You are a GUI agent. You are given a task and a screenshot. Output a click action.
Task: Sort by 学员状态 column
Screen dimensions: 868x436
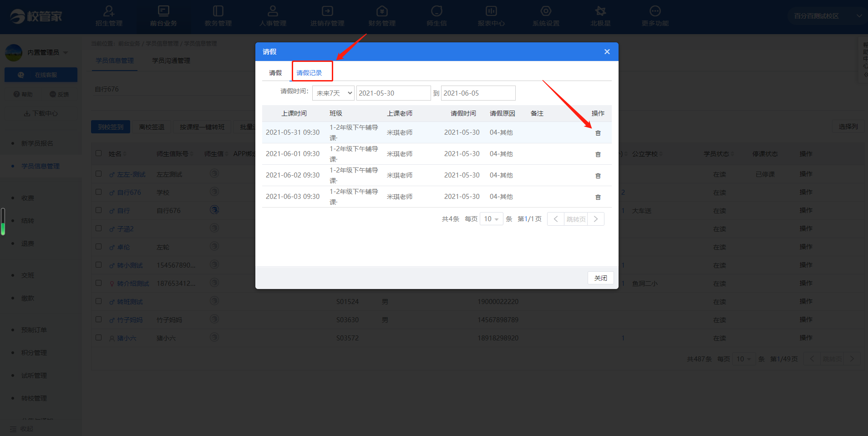coord(719,154)
